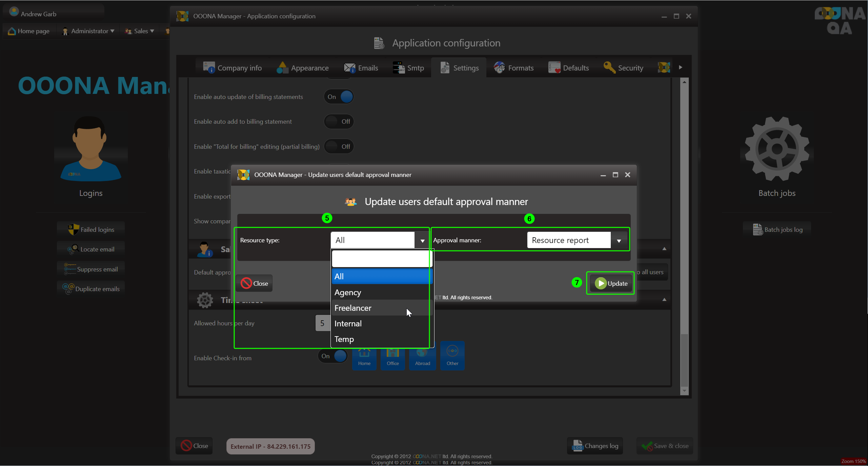Click the Batch jobs gear icon
868x466 pixels.
click(777, 149)
